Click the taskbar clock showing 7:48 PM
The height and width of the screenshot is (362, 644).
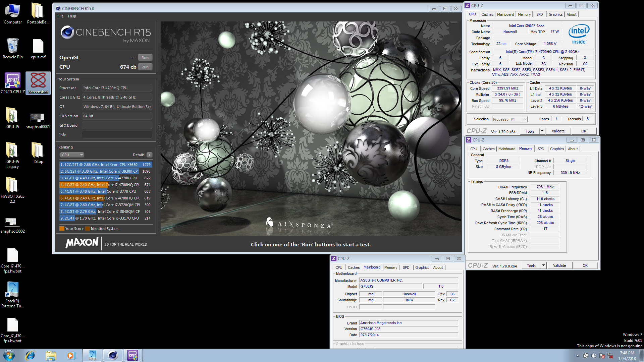point(627,356)
